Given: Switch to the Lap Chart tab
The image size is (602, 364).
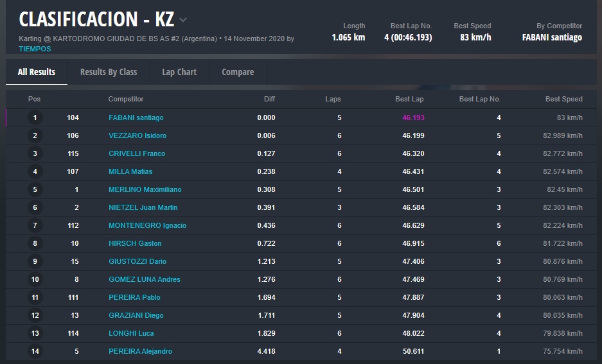Looking at the screenshot, I should (x=179, y=72).
